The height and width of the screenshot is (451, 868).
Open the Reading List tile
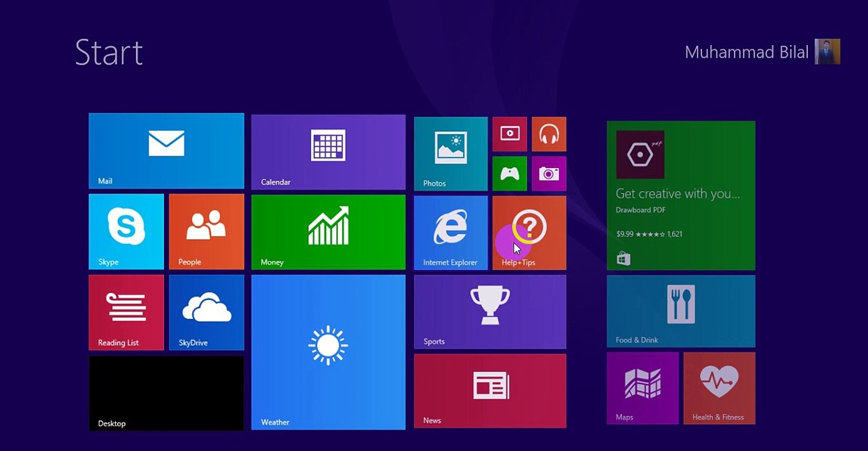[x=126, y=313]
